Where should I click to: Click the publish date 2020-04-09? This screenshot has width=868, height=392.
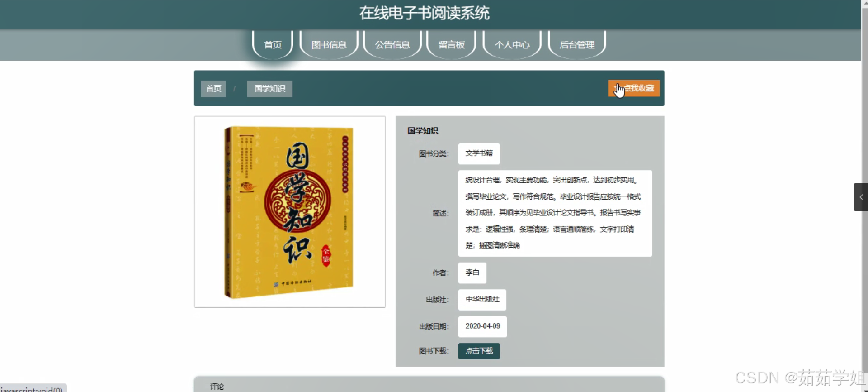[482, 326]
